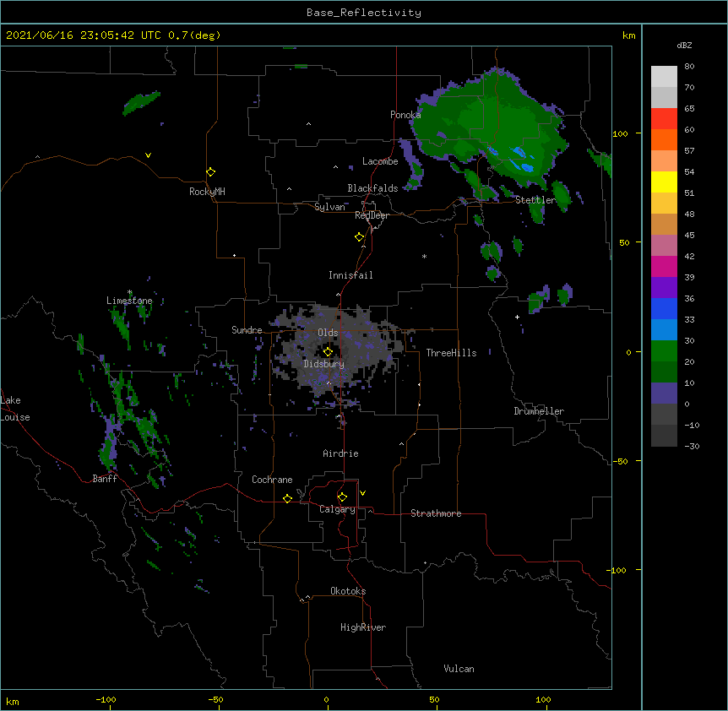This screenshot has width=728, height=711.
Task: Click the magenta swatch between 42 and 39
Action: tap(664, 266)
